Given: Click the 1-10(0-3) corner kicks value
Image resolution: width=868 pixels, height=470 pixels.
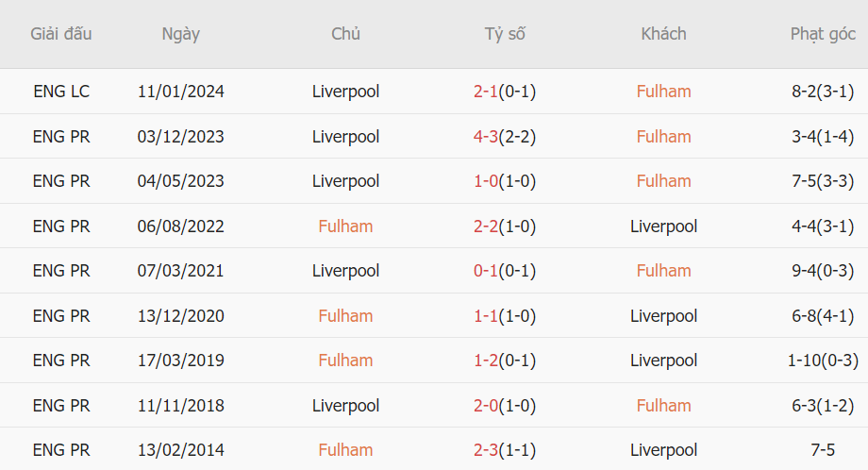Looking at the screenshot, I should click(x=823, y=361).
